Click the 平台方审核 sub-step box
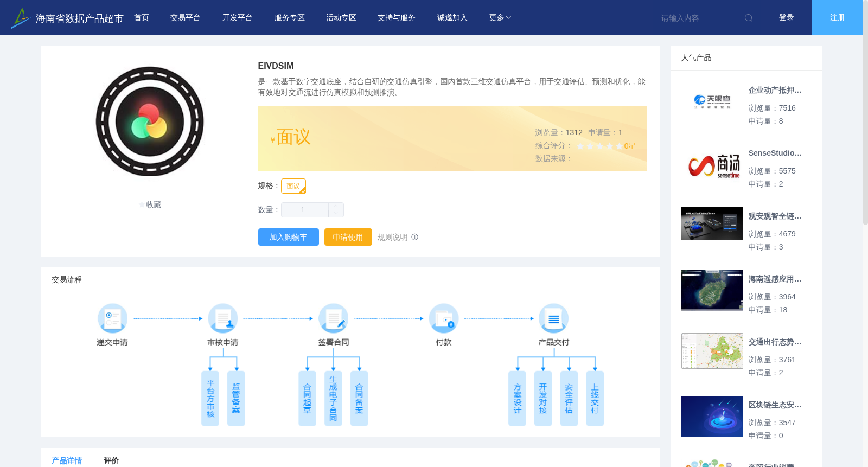 (x=210, y=398)
